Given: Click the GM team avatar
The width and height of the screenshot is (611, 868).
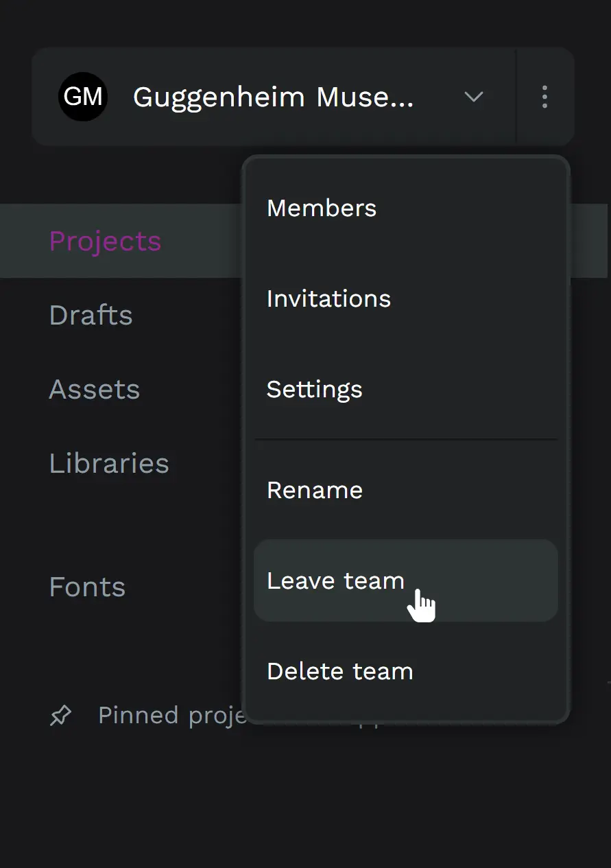Looking at the screenshot, I should [83, 97].
